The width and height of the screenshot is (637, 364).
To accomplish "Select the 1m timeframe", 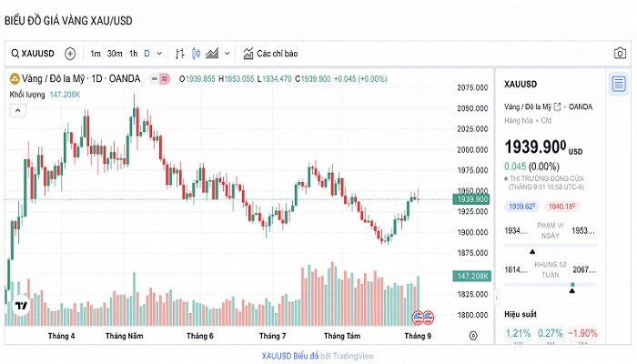I will coord(96,54).
